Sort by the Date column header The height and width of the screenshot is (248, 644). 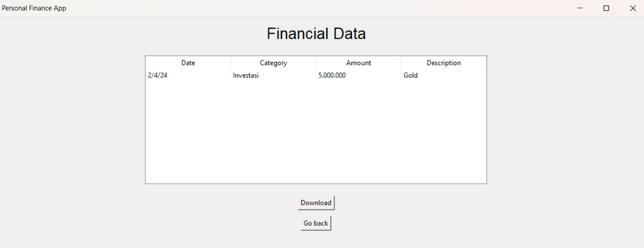point(188,63)
